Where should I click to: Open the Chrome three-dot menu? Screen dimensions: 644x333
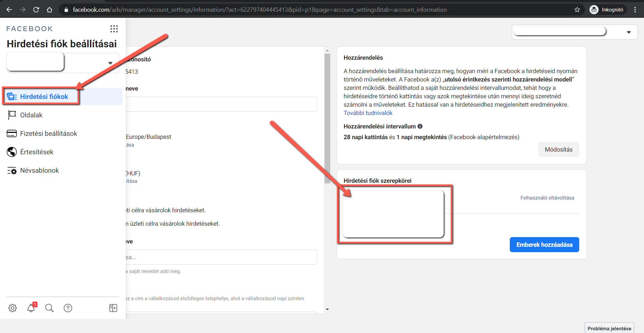(x=635, y=10)
